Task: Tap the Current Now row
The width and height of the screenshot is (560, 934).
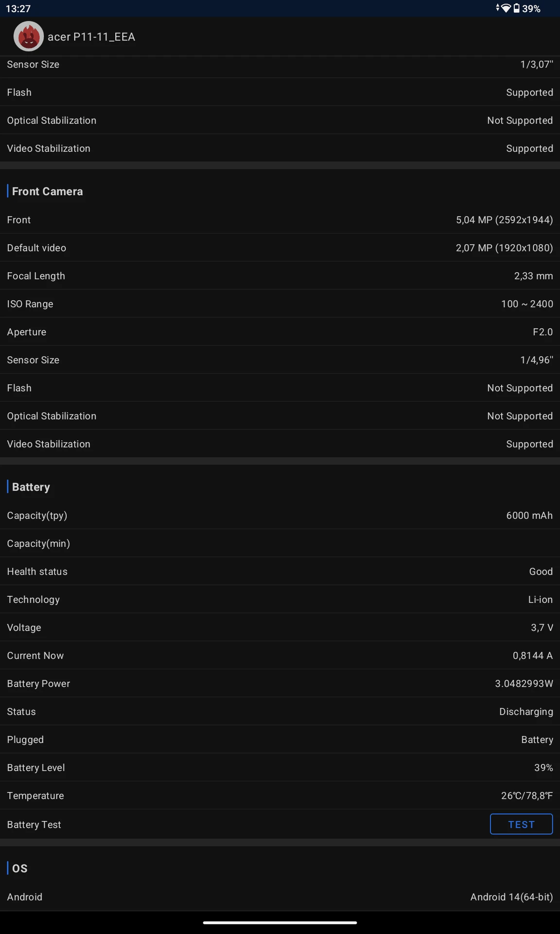Action: coord(280,655)
